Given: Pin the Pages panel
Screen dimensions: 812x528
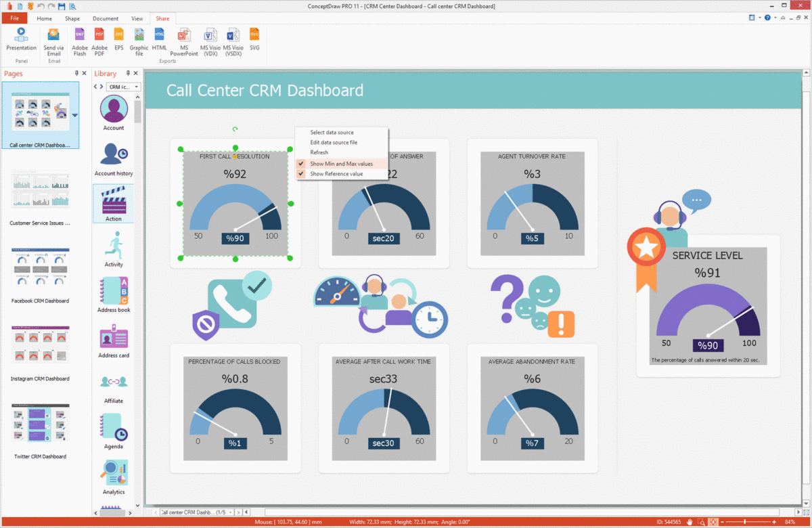Looking at the screenshot, I should tap(76, 73).
